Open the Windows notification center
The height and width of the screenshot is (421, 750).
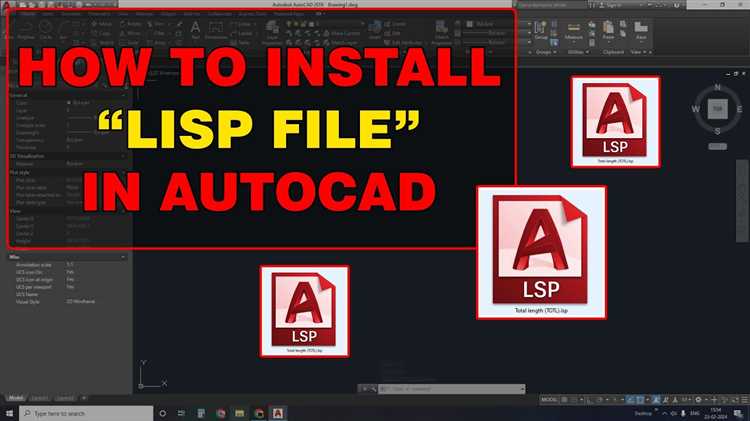(x=738, y=413)
